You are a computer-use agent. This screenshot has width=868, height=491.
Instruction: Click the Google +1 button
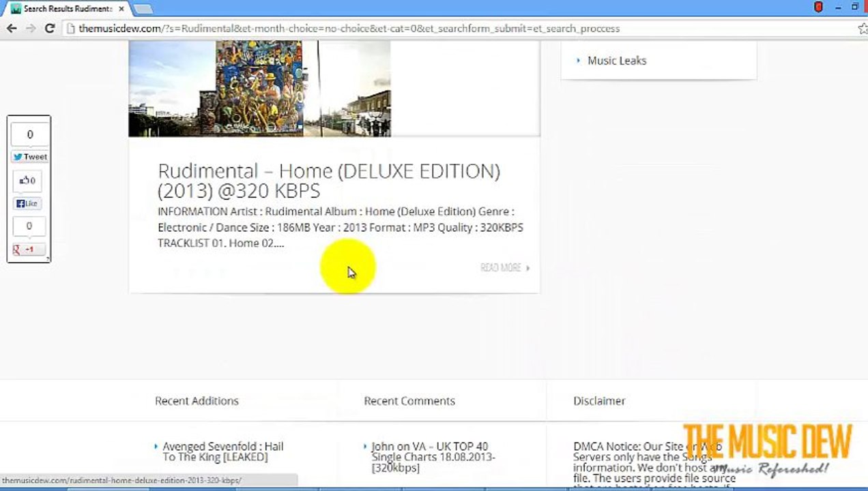28,250
